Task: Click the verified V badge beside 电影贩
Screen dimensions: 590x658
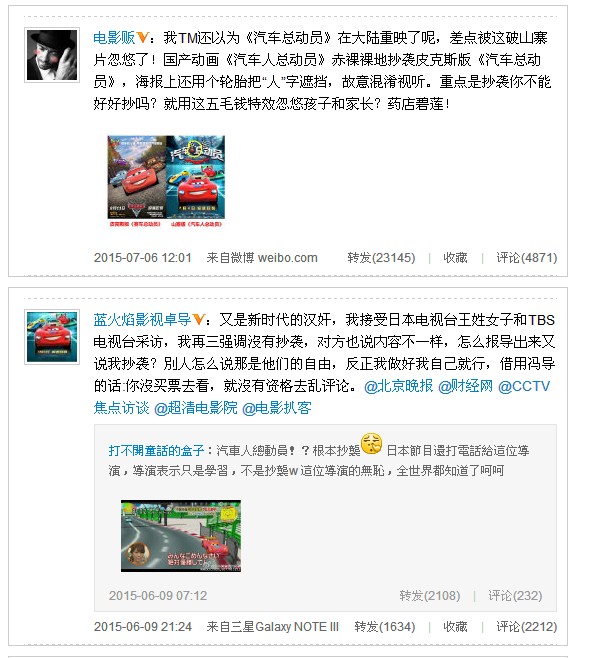Action: [x=143, y=38]
